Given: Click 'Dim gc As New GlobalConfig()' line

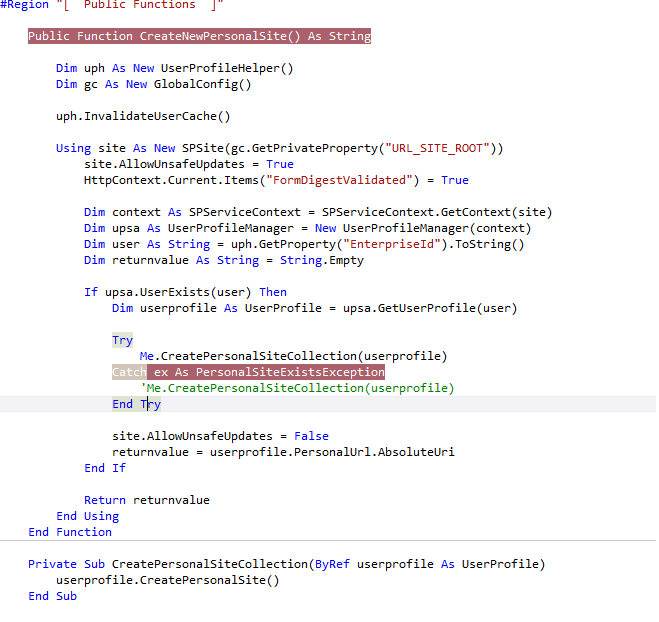Looking at the screenshot, I should point(153,84).
